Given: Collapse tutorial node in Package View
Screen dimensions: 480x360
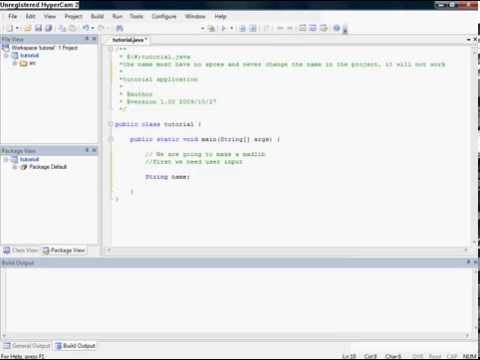Looking at the screenshot, I should (6, 160).
